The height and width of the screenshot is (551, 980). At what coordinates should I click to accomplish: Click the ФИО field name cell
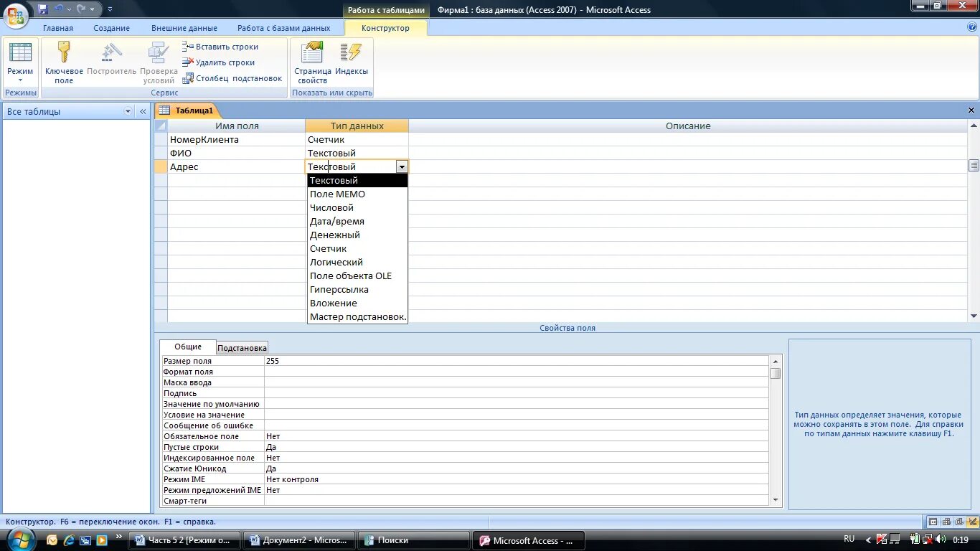tap(237, 153)
